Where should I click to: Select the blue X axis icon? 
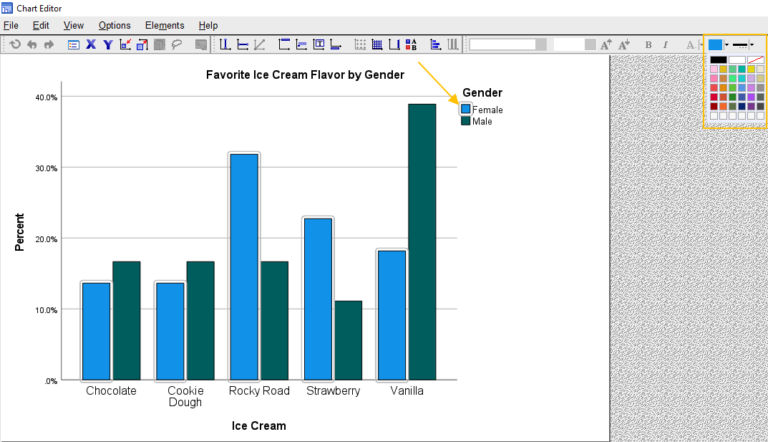tap(91, 44)
